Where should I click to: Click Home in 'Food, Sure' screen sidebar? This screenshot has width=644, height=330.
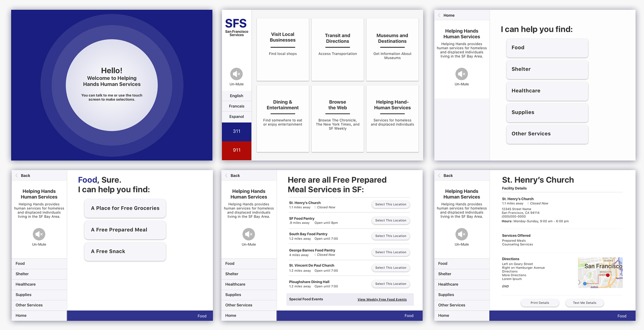39,316
